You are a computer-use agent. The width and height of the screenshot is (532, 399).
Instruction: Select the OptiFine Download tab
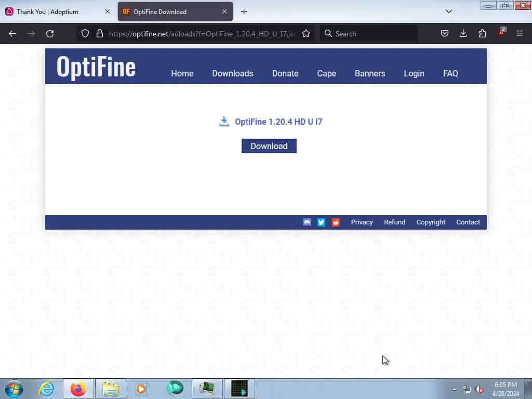tap(175, 12)
